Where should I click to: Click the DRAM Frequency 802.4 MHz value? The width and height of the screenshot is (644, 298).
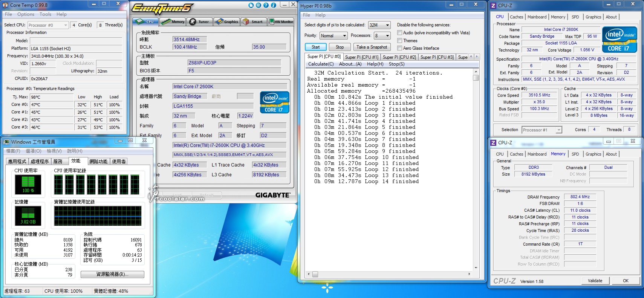click(580, 197)
